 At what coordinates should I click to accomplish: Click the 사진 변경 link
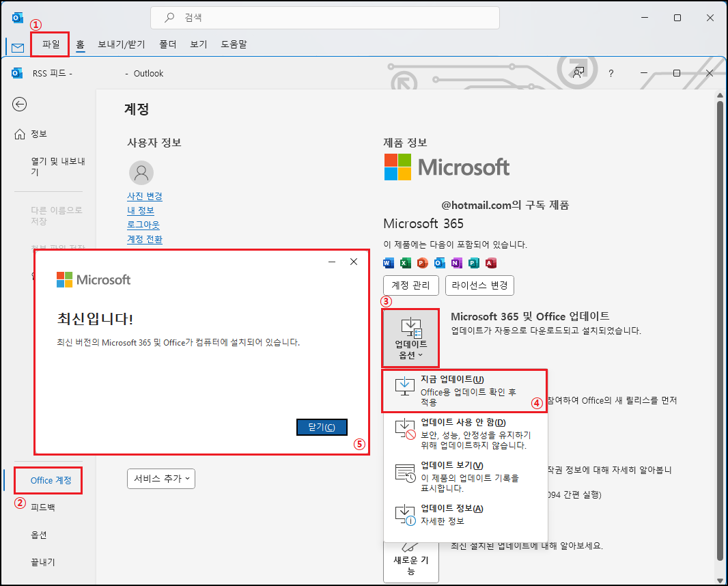(x=145, y=197)
